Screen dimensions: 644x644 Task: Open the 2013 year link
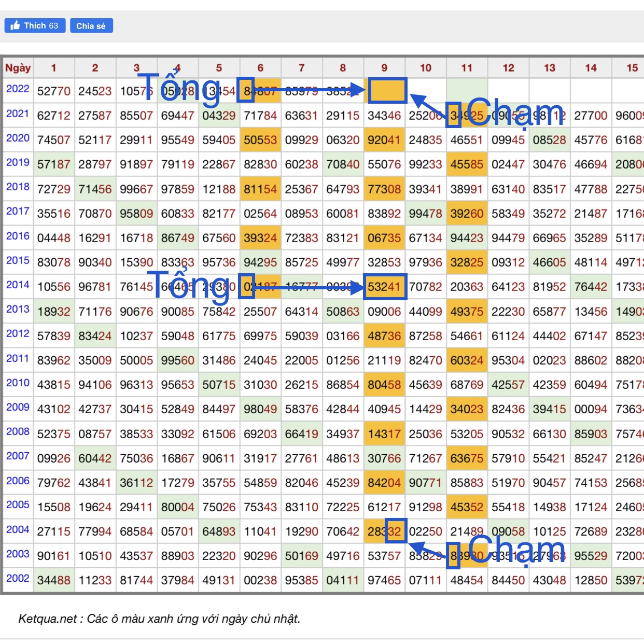[18, 309]
